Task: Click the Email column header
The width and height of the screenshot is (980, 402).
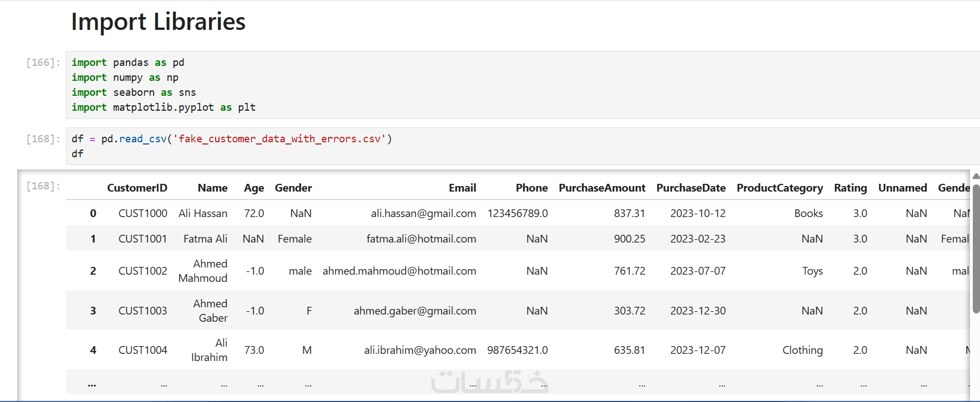Action: click(462, 188)
